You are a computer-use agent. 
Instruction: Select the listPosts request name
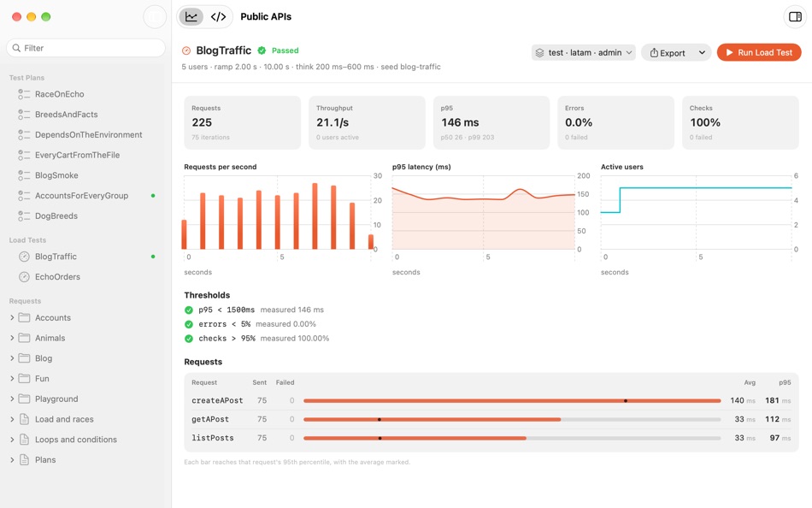pos(213,438)
